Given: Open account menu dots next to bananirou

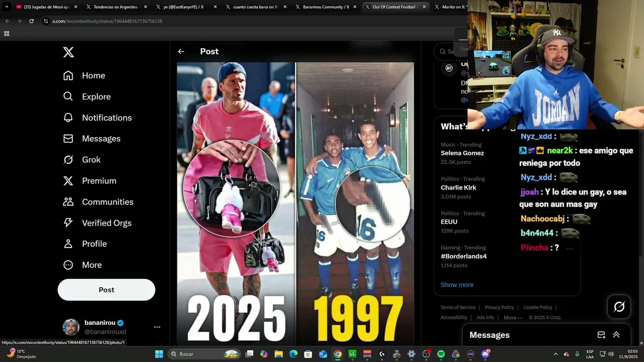Looking at the screenshot, I should [x=157, y=327].
